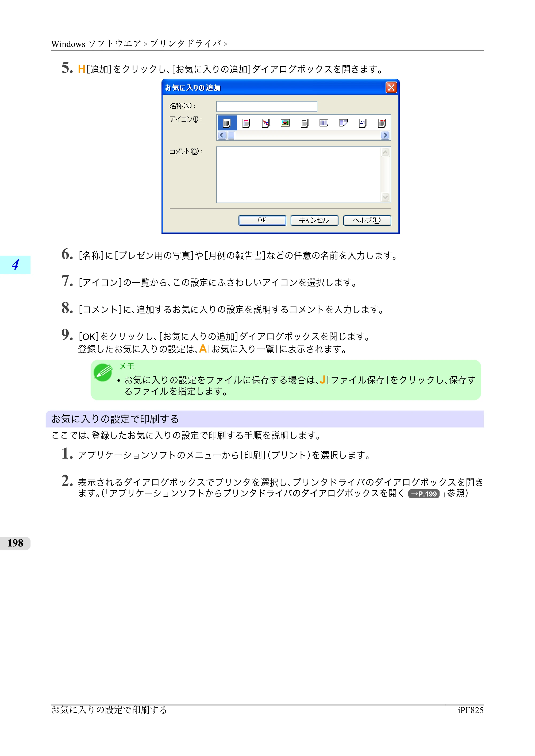Choose the red-topped calendar document icon
The width and height of the screenshot is (535, 756).
382,123
